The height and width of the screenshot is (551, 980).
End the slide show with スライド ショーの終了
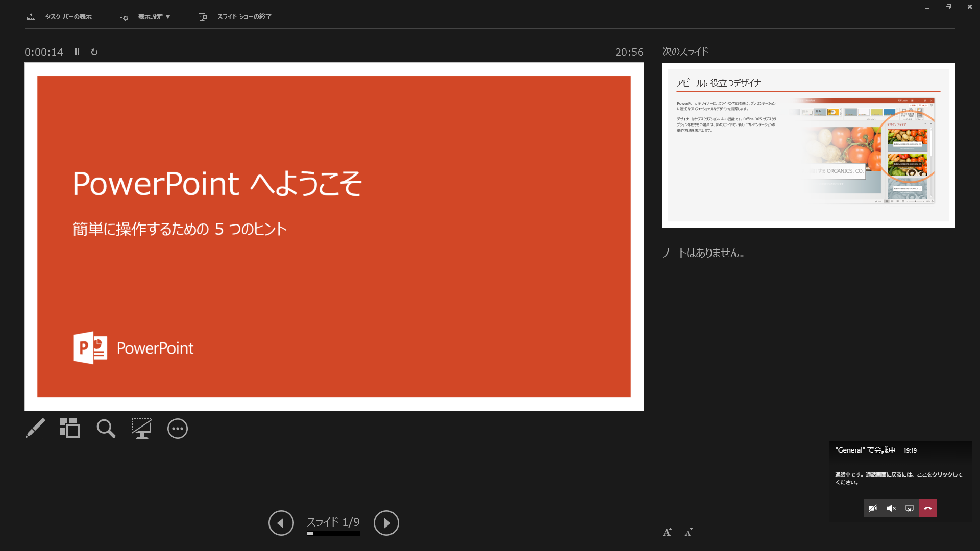235,17
